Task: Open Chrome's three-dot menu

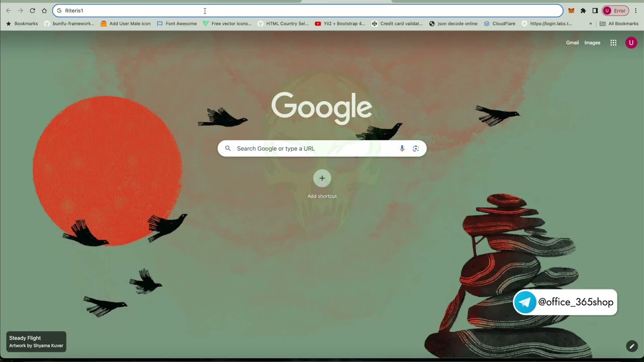Action: click(x=636, y=11)
